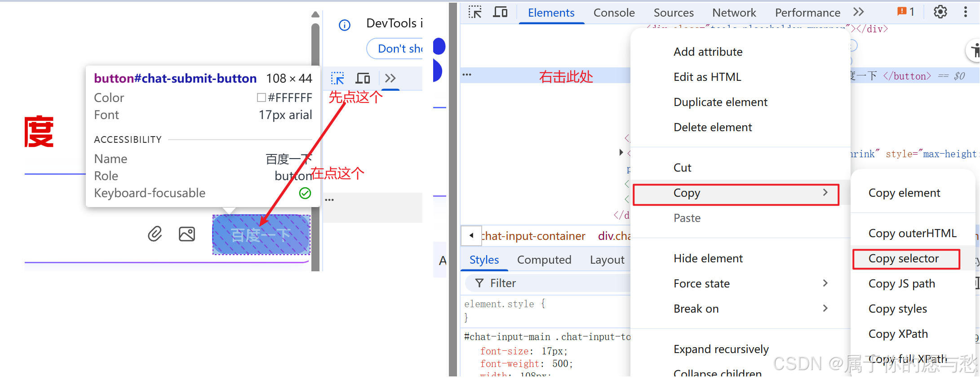This screenshot has width=980, height=380.
Task: Click the accessibility figure icon at right edge
Action: click(x=974, y=50)
